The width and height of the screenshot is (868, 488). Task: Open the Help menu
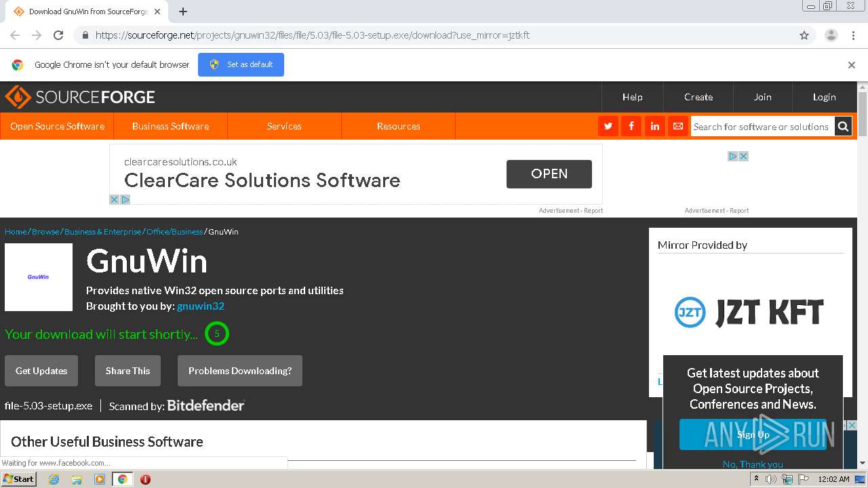coord(633,97)
